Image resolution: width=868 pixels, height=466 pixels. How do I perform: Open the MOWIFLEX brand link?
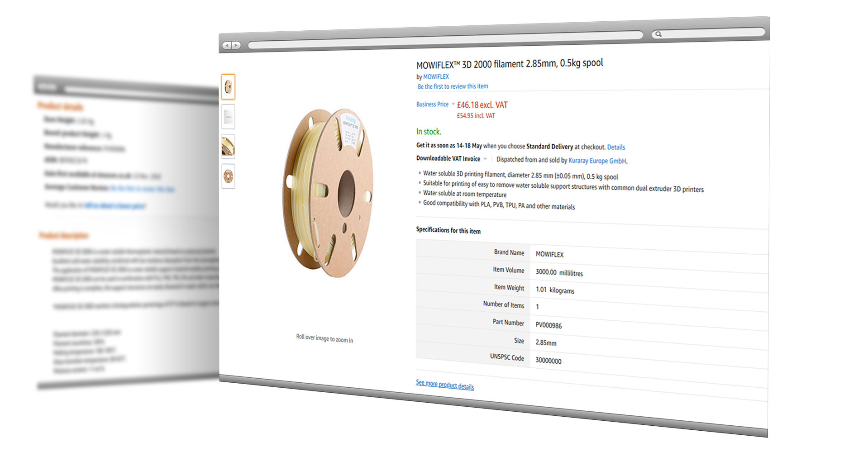pos(436,77)
